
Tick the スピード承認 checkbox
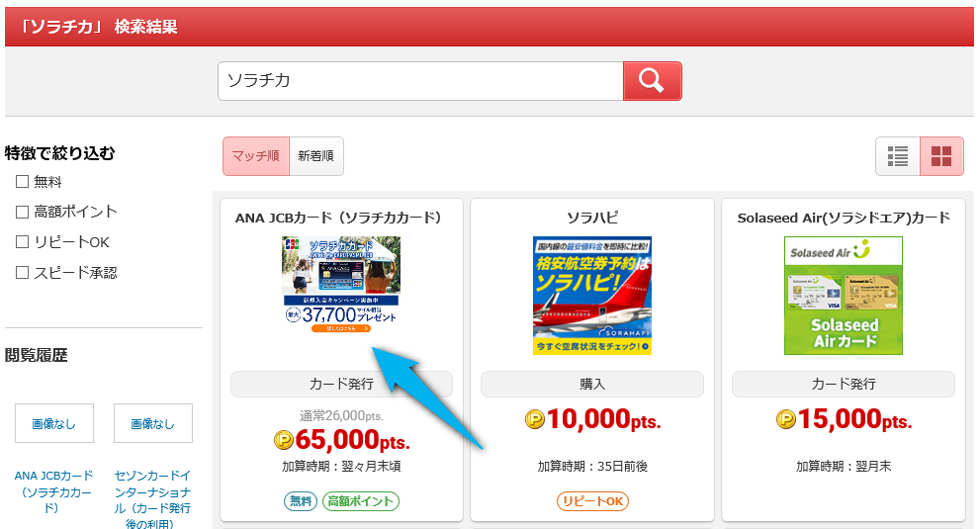[22, 273]
